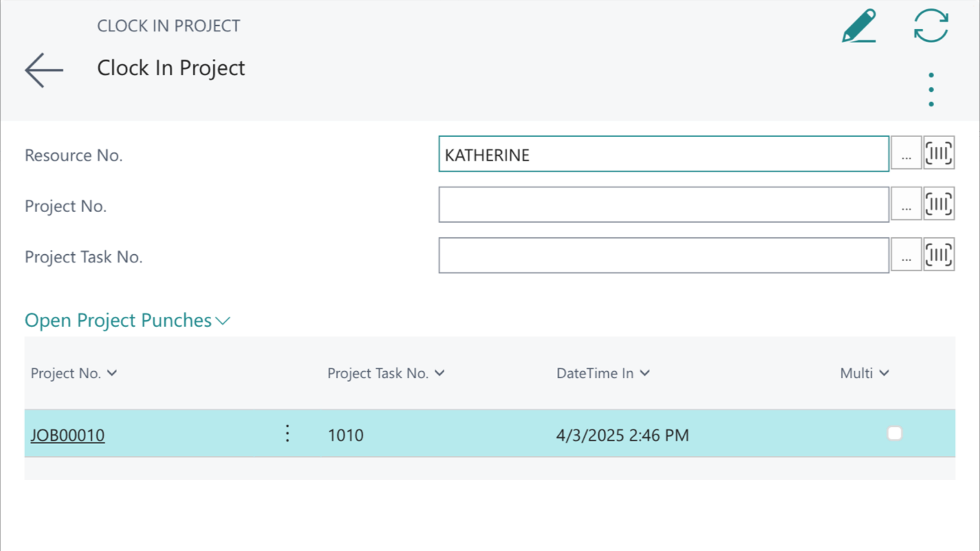Scan barcode for Project Task No. field

tap(938, 255)
